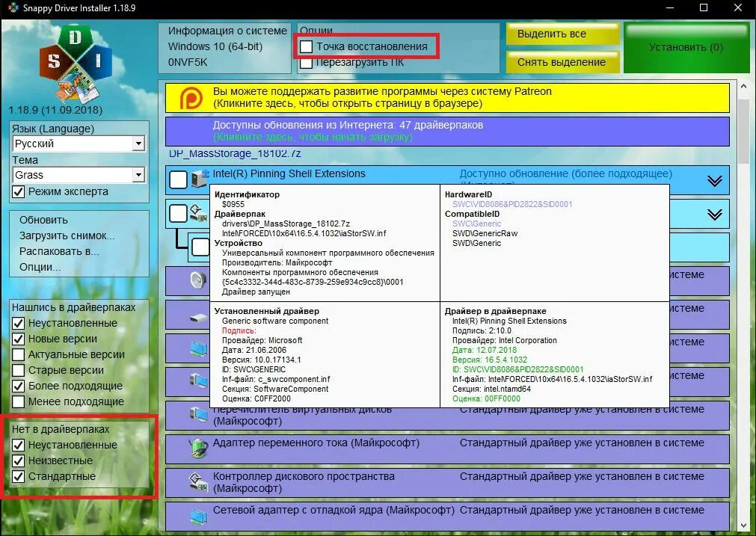Click the Информация о системе panel
Viewport: 756px width, 536px height.
(224, 47)
